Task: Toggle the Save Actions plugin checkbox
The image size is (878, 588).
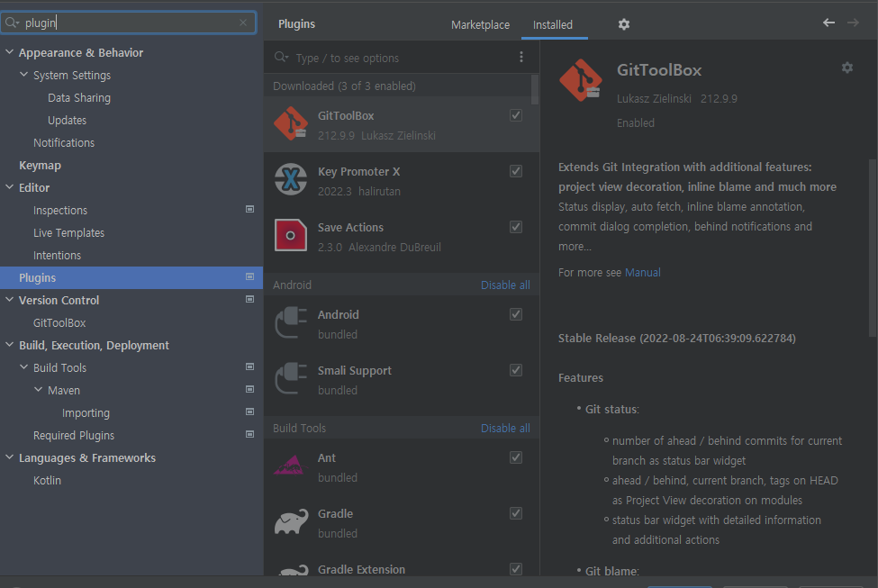Action: click(x=516, y=227)
